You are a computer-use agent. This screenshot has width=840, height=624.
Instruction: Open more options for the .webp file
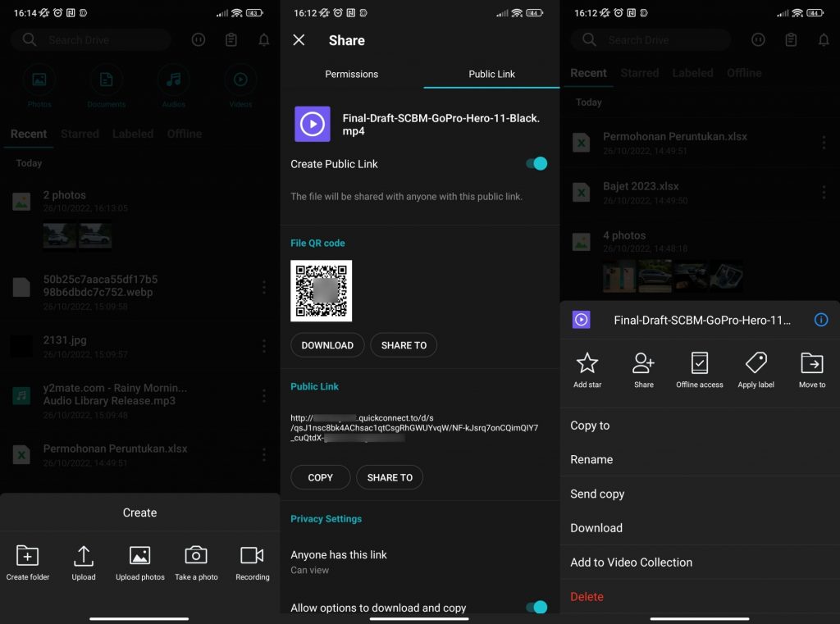[x=263, y=288]
